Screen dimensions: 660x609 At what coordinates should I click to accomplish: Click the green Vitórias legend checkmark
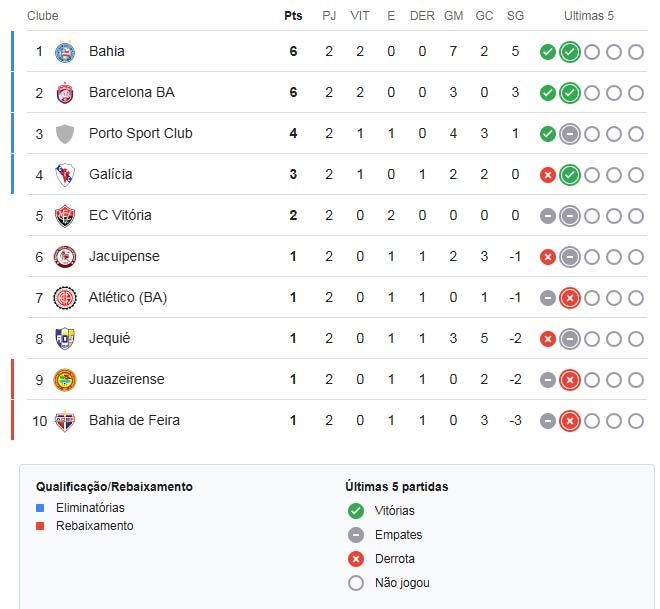pyautogui.click(x=355, y=511)
